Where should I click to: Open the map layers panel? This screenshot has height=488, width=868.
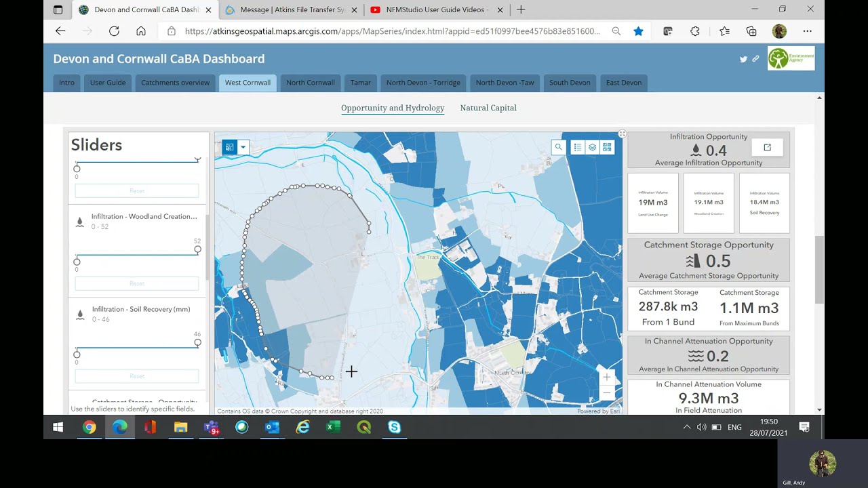[x=592, y=147]
